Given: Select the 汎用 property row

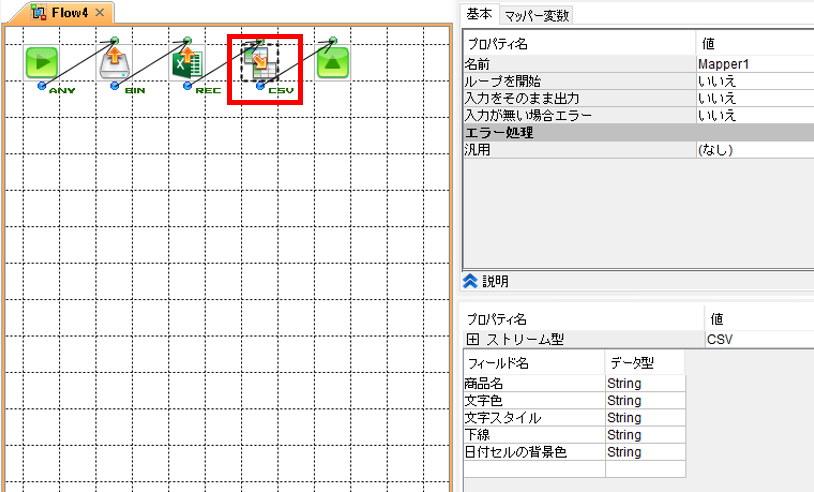Looking at the screenshot, I should (639, 149).
